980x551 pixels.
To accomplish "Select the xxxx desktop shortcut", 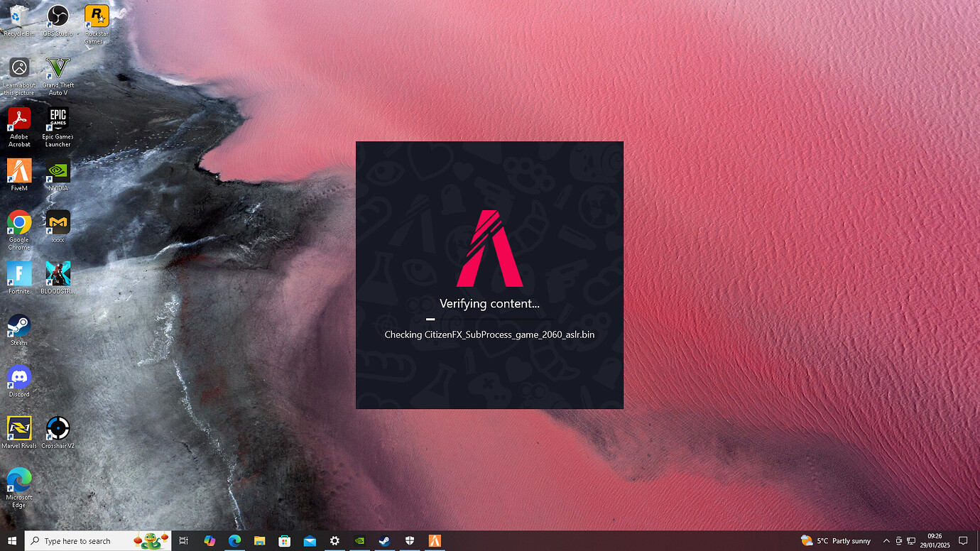I will pos(58,227).
